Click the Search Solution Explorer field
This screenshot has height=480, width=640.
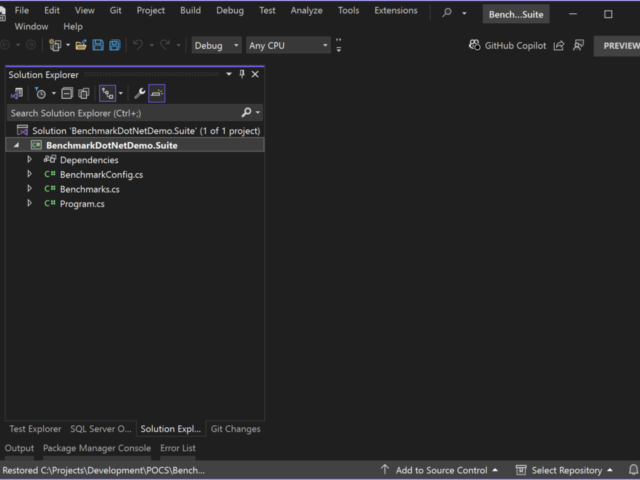(124, 113)
